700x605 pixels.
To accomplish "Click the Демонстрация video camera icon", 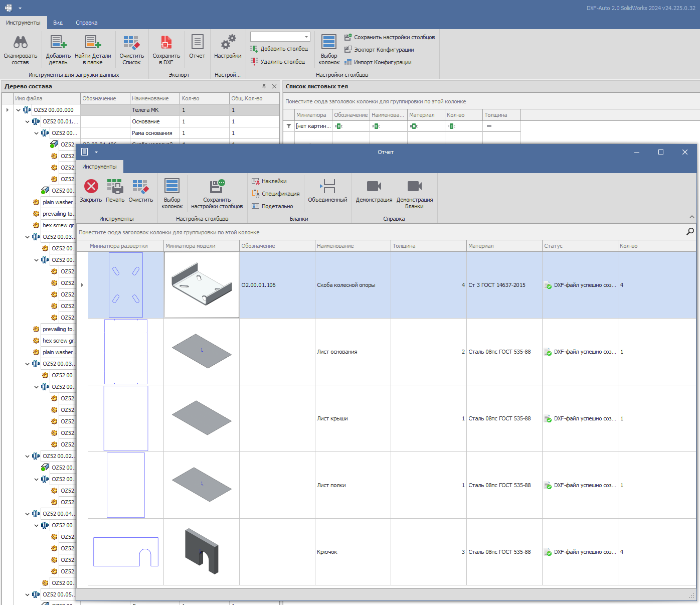I will point(374,187).
